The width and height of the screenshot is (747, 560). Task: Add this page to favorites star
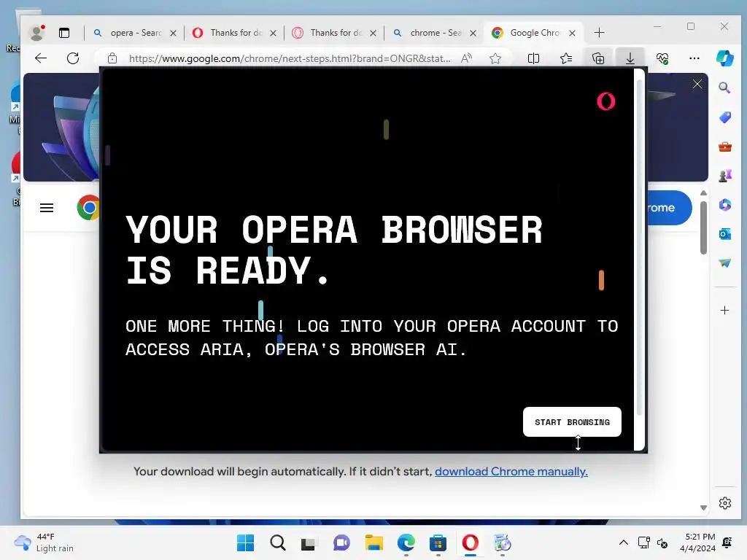[495, 58]
